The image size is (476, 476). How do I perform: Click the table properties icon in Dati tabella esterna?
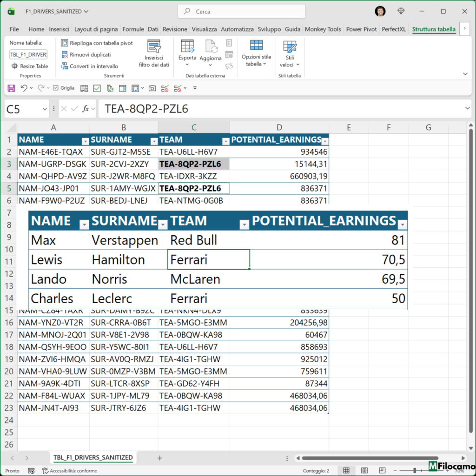pos(229,43)
